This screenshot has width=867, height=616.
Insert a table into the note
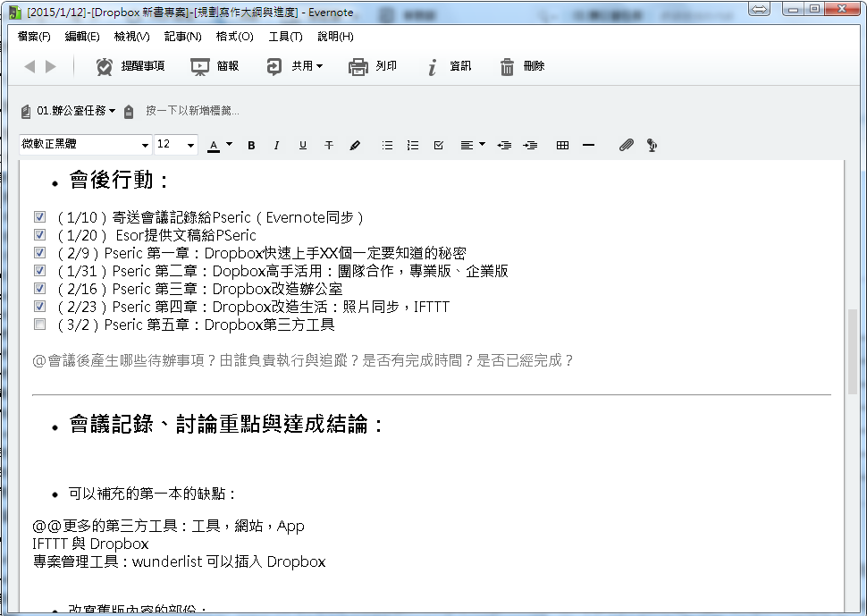click(562, 146)
